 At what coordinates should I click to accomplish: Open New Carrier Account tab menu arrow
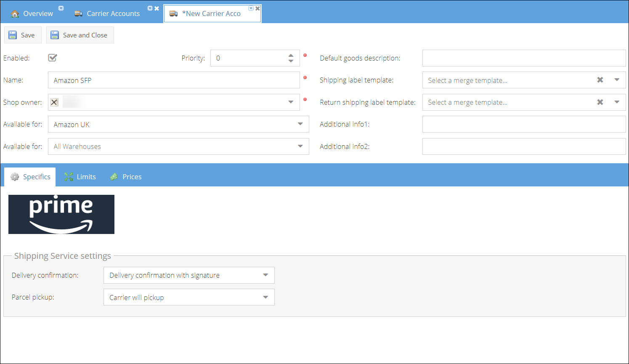[x=251, y=8]
